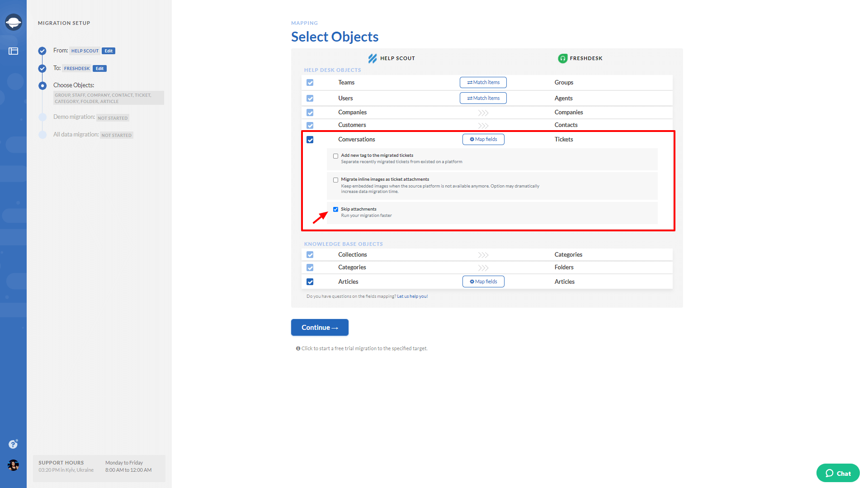
Task: Click the planet logo icon in sidebar
Action: pos(13,22)
